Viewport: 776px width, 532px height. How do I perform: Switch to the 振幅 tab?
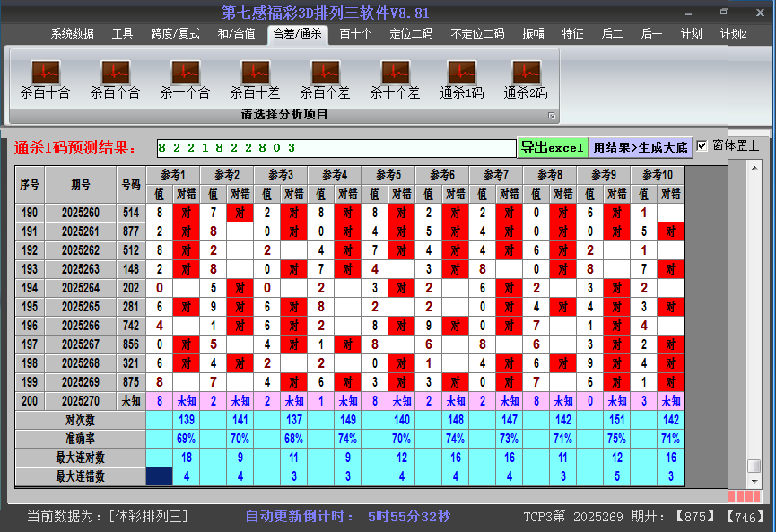533,34
